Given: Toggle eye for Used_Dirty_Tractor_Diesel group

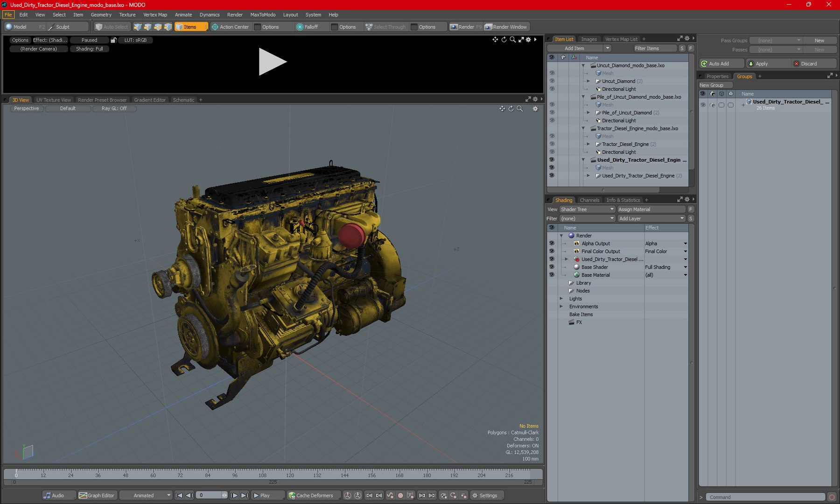Looking at the screenshot, I should pyautogui.click(x=703, y=105).
